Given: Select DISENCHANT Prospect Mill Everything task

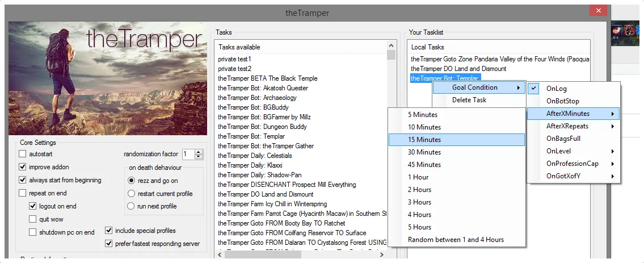Looking at the screenshot, I should click(x=287, y=185).
